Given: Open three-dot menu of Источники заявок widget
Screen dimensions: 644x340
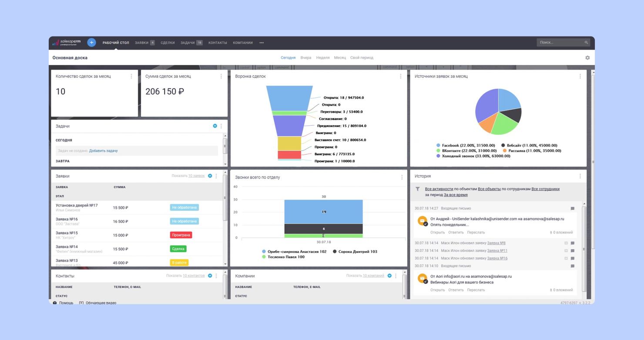Looking at the screenshot, I should (580, 77).
